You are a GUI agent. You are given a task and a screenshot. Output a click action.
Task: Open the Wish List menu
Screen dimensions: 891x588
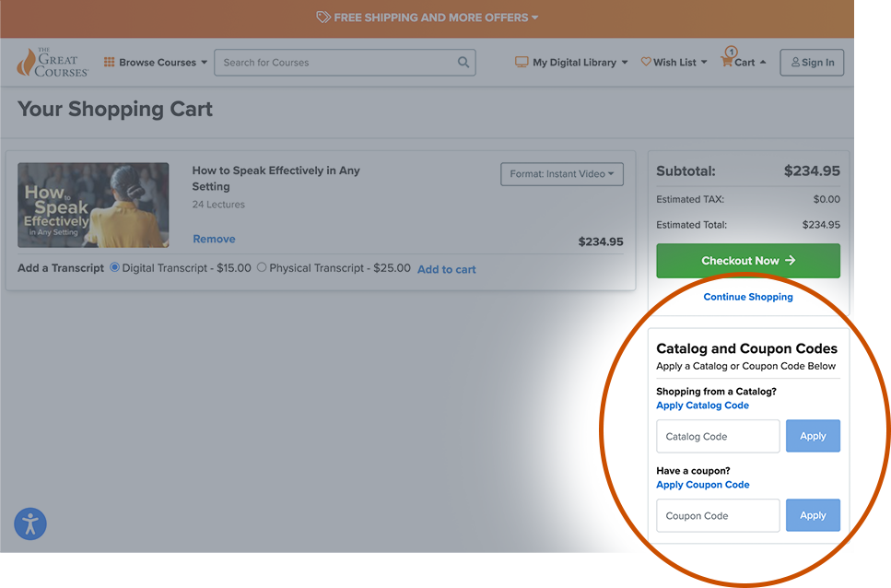(674, 62)
